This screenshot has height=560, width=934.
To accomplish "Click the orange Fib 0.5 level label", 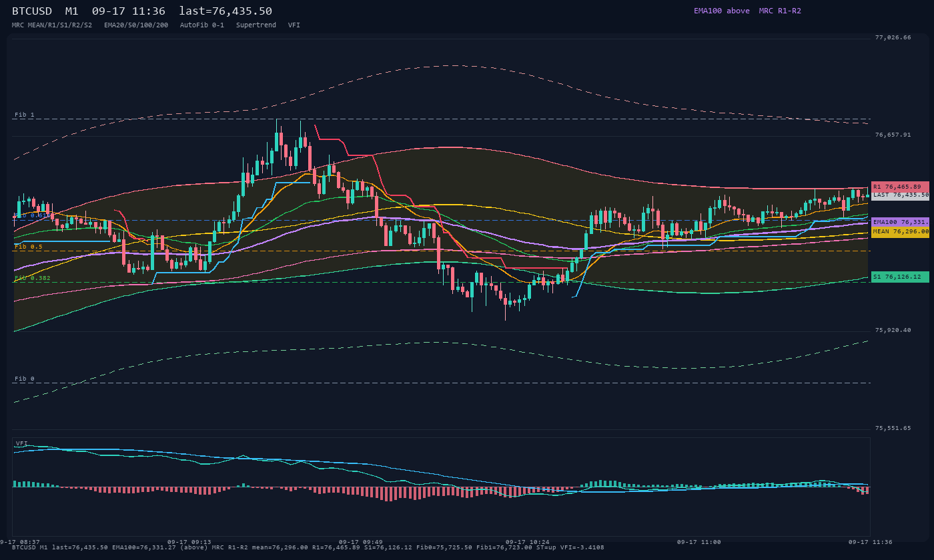I will tap(29, 247).
